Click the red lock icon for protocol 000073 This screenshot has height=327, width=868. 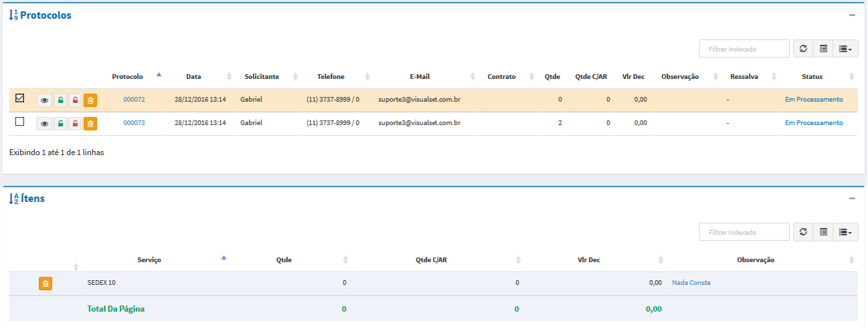click(76, 124)
